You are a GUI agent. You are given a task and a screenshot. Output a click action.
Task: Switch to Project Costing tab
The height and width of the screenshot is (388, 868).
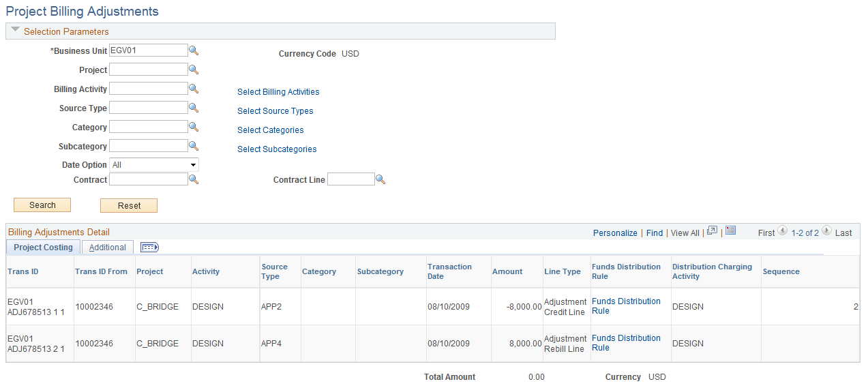[43, 248]
